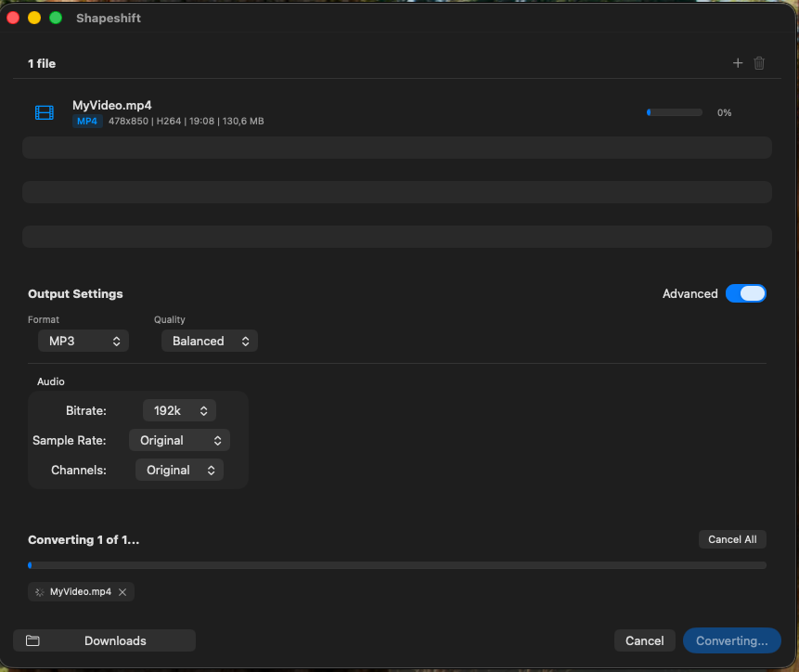Click the Converting... button
Viewport: 799px width, 672px height.
(732, 640)
